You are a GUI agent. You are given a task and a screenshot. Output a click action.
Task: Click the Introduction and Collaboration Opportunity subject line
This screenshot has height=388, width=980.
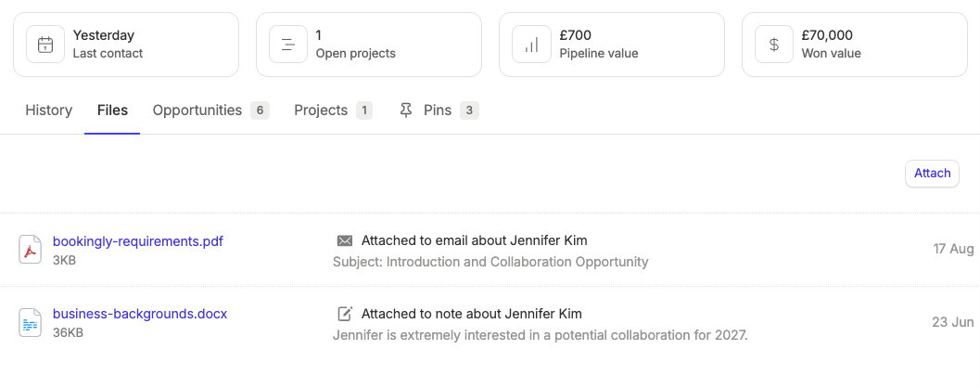click(x=490, y=262)
